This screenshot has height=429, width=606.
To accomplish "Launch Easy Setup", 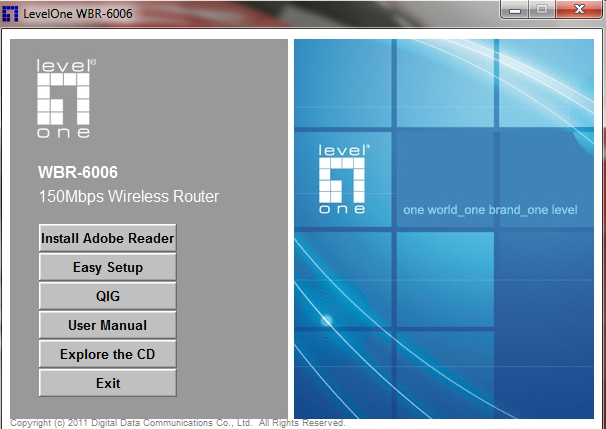I will tap(107, 267).
